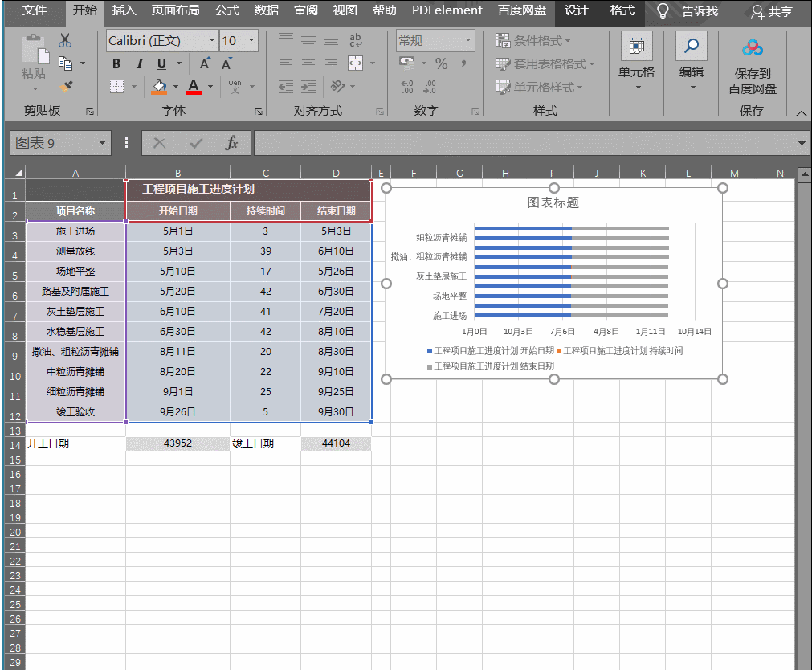Click the Insert Function fx button
This screenshot has height=670, width=812.
[231, 143]
